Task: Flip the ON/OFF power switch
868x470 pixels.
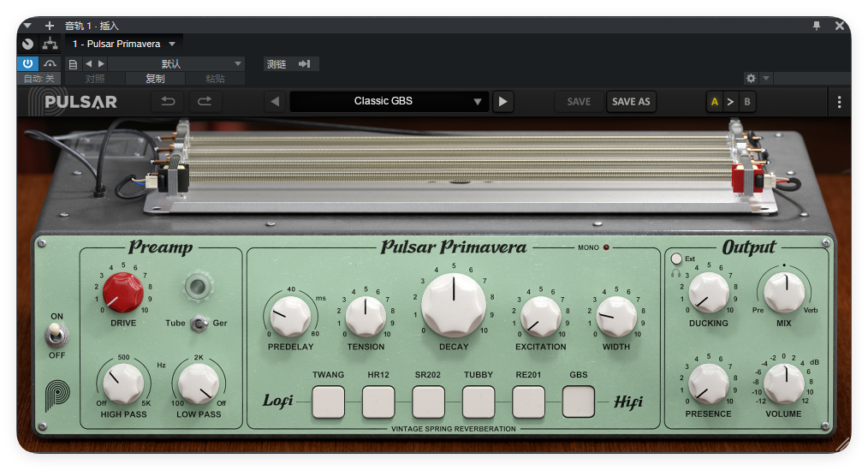Action: (56, 335)
